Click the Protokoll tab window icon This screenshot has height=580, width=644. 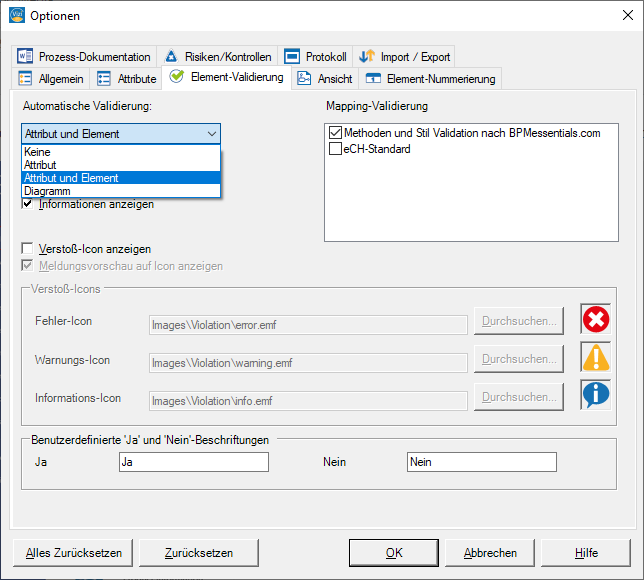click(x=292, y=56)
